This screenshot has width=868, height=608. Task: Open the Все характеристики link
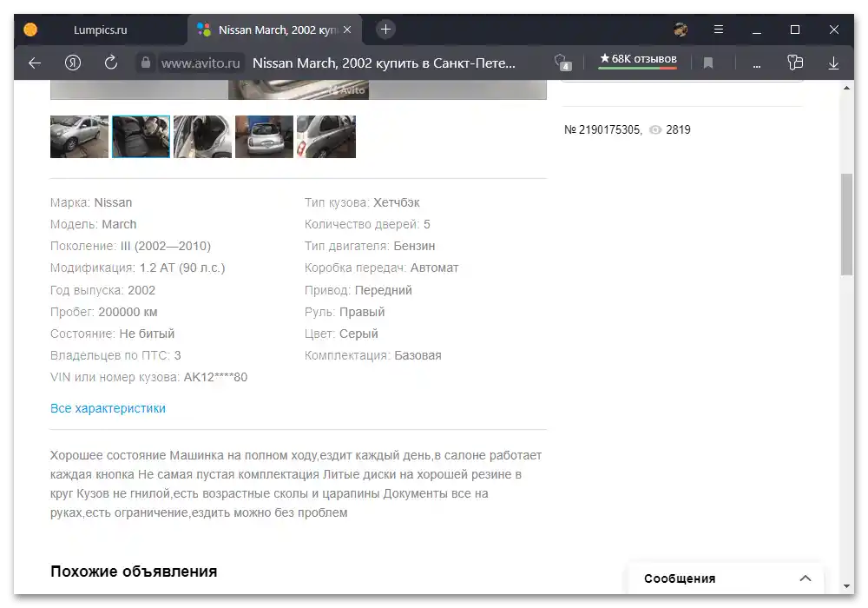pos(108,408)
